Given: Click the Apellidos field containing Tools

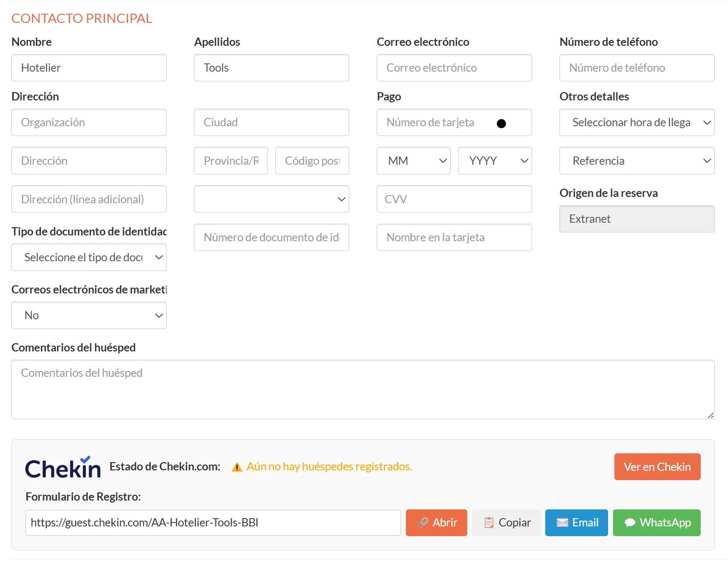Looking at the screenshot, I should coord(271,68).
